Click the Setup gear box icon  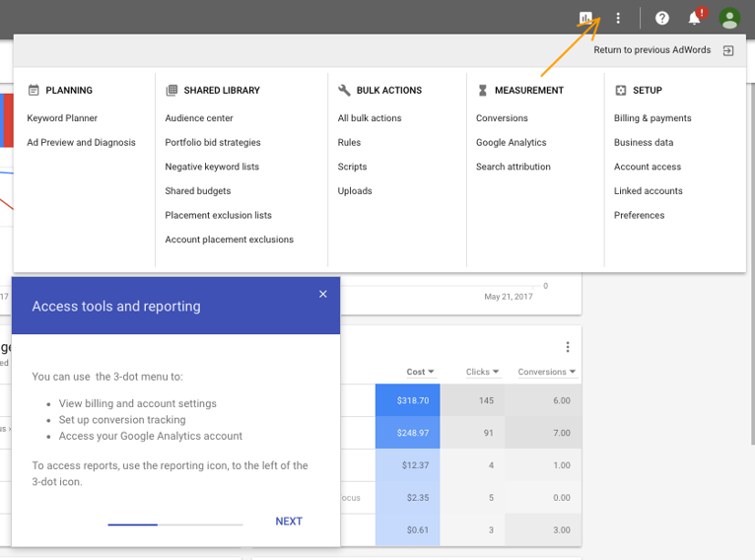tap(621, 90)
